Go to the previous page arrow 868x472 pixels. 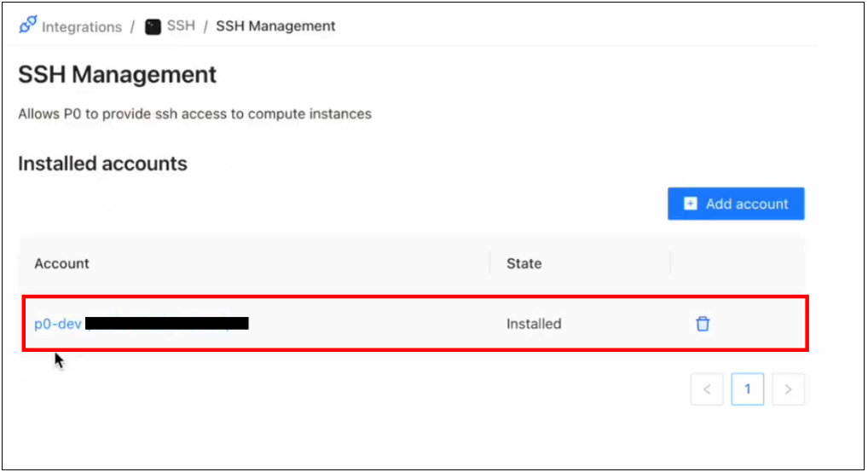(x=707, y=389)
